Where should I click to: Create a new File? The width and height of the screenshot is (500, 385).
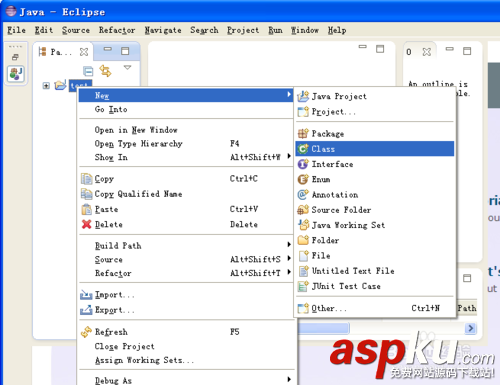(375, 256)
